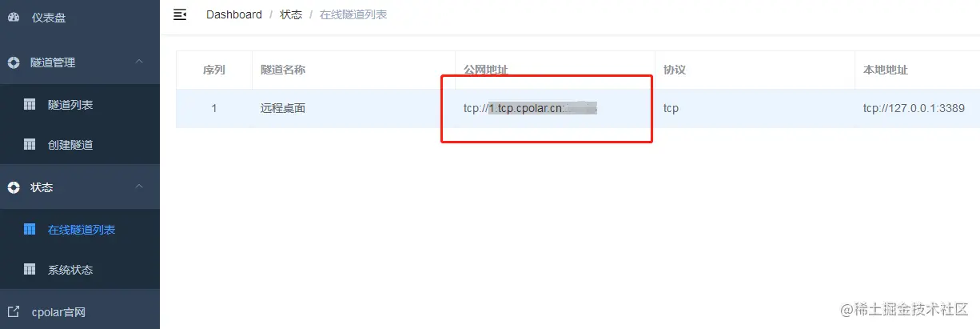The height and width of the screenshot is (329, 980).
Task: Go to Dashboard breadcrumb link
Action: pyautogui.click(x=234, y=14)
